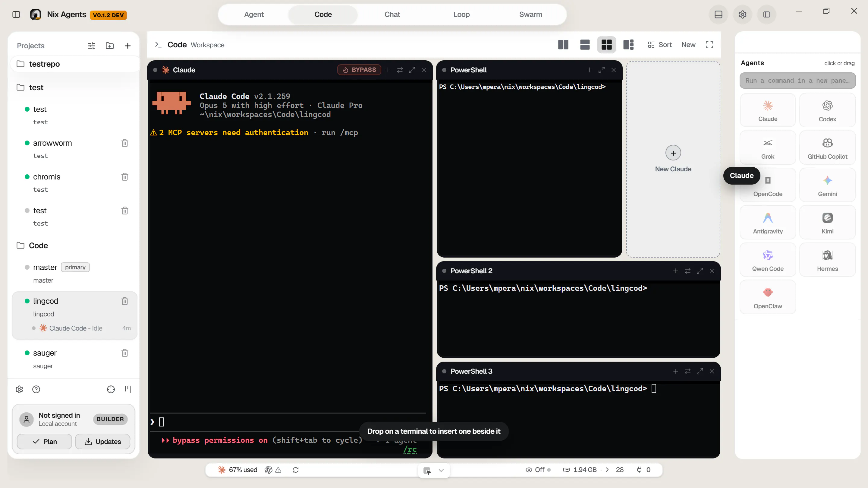Click the New button in workspace toolbar
Image resolution: width=868 pixels, height=488 pixels.
tap(688, 45)
